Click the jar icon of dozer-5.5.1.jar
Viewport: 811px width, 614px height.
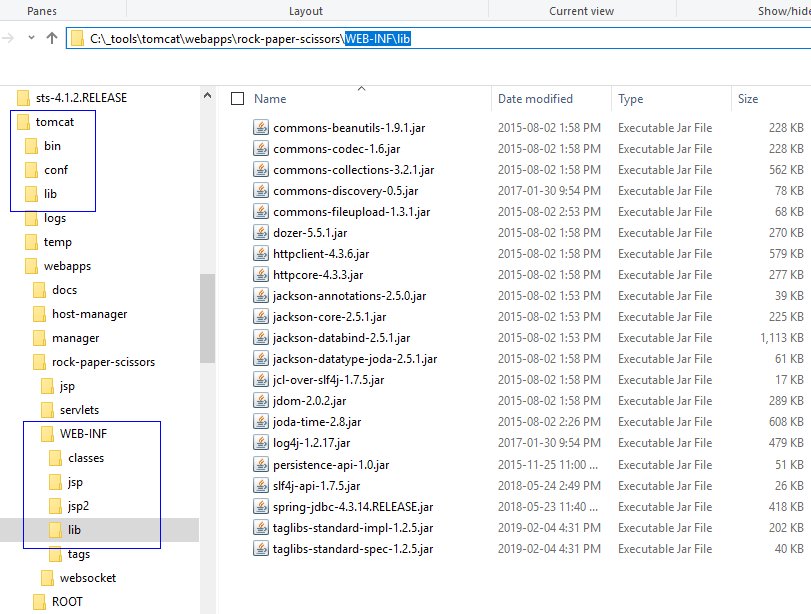(261, 232)
